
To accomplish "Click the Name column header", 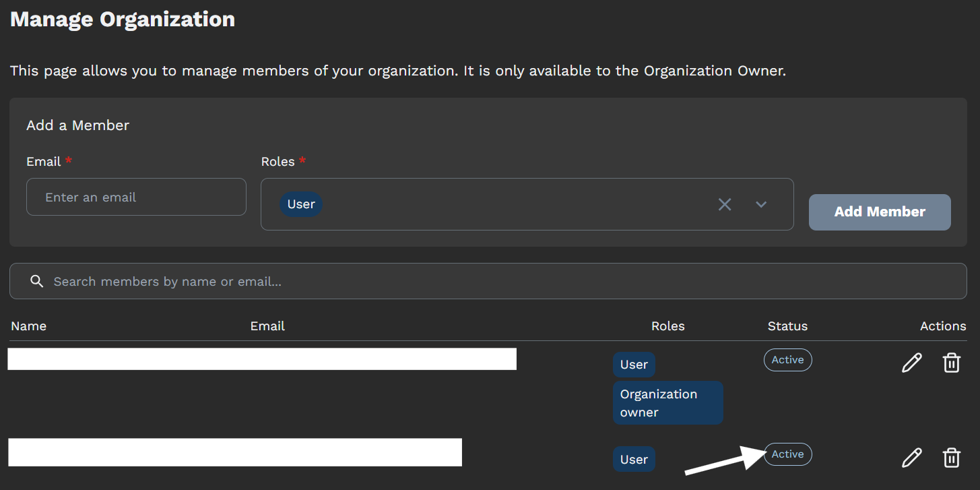I will tap(29, 326).
